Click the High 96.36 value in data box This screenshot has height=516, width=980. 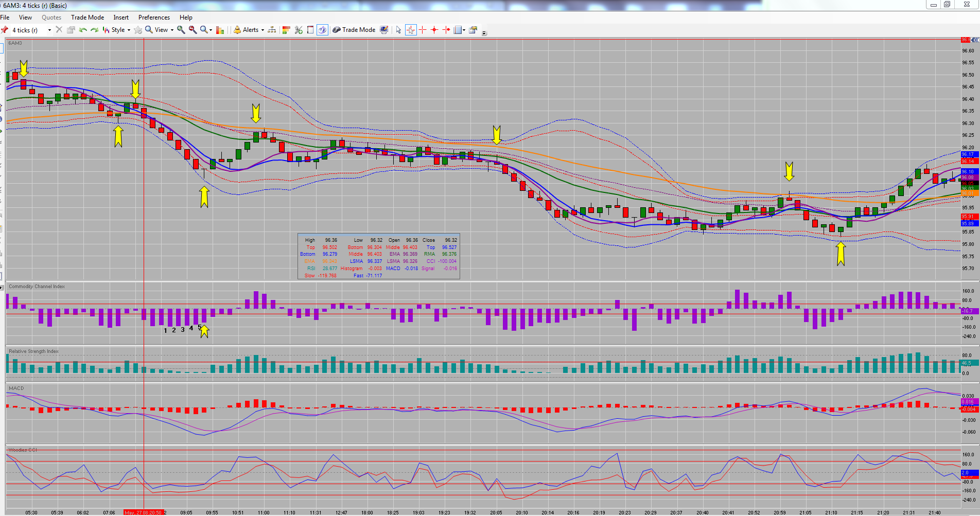point(331,240)
